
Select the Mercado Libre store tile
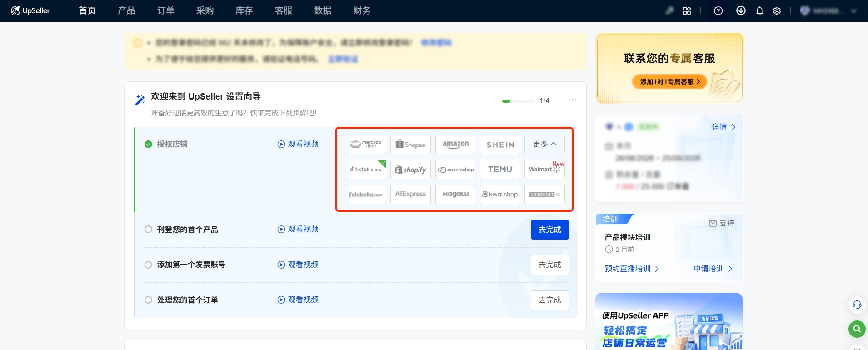(366, 144)
